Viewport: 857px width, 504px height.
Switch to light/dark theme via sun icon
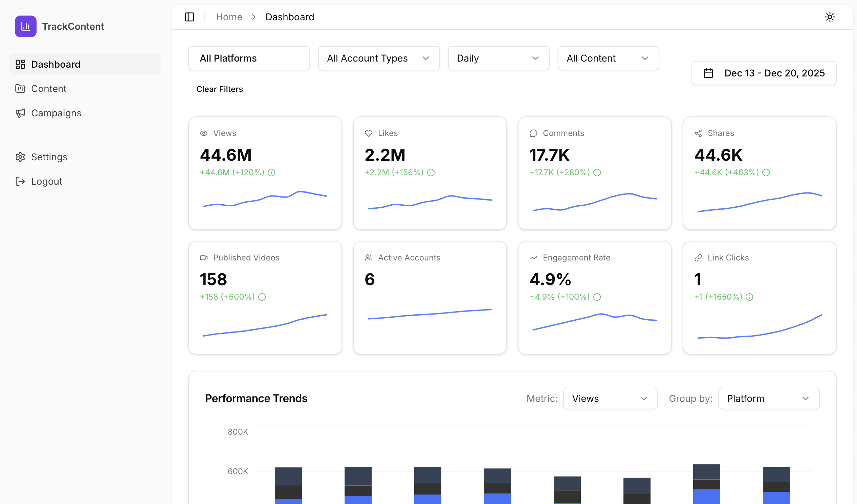830,17
